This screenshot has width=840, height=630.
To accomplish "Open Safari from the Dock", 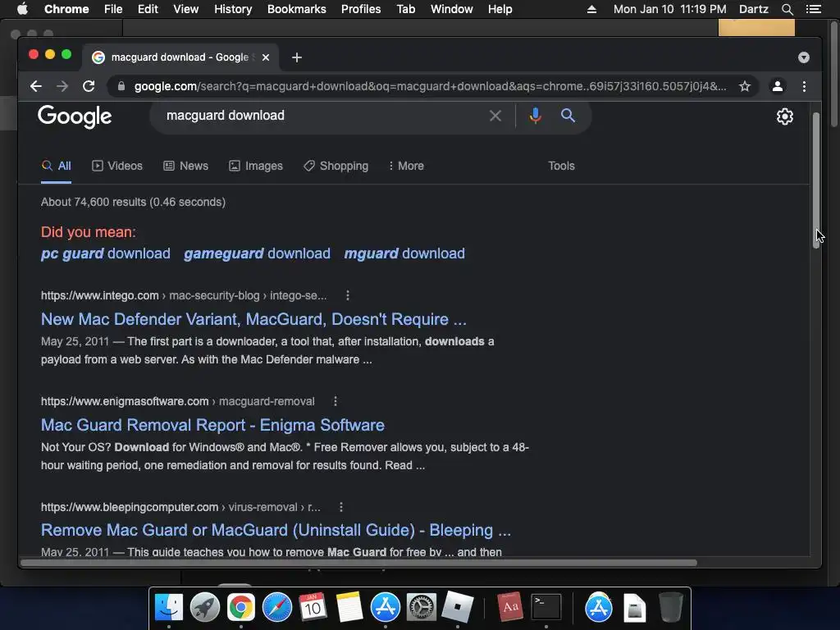I will 277,607.
